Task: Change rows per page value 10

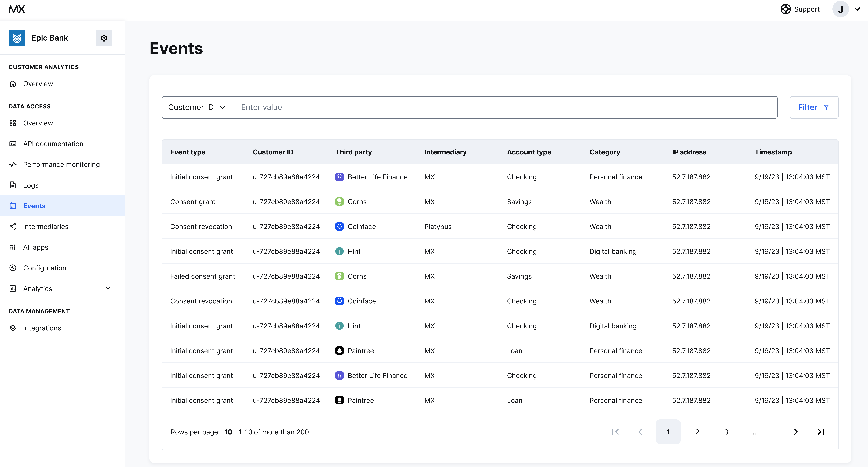Action: coord(228,432)
